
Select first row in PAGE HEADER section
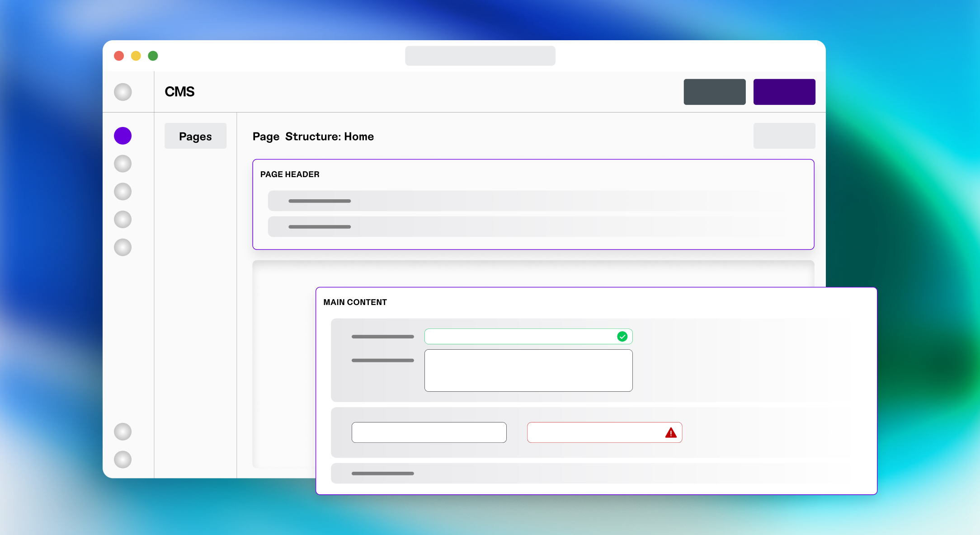[x=533, y=201]
